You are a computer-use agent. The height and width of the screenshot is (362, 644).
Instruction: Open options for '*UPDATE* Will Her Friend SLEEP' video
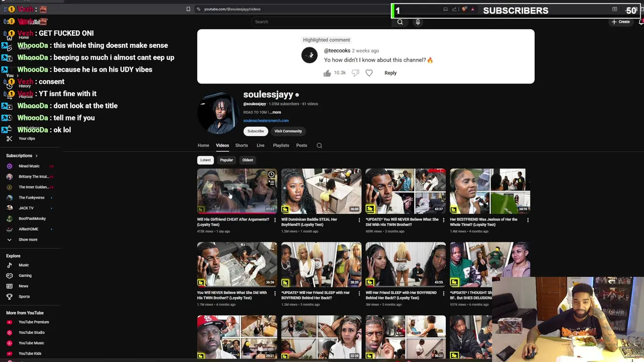[359, 293]
